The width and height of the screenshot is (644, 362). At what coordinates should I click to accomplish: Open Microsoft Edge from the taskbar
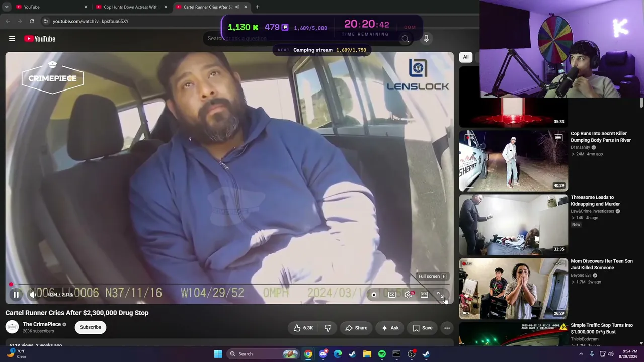[x=338, y=354]
